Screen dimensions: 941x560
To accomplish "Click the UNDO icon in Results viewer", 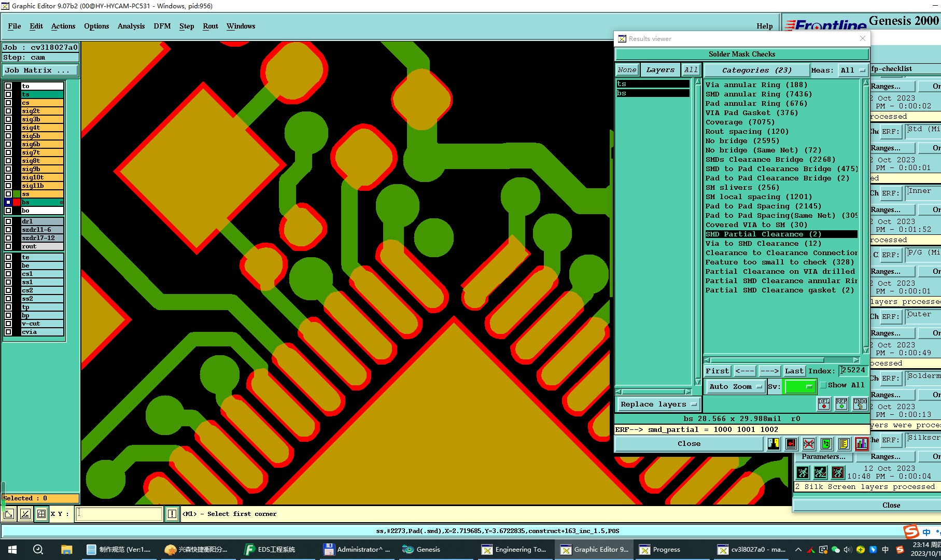I will pos(860,404).
